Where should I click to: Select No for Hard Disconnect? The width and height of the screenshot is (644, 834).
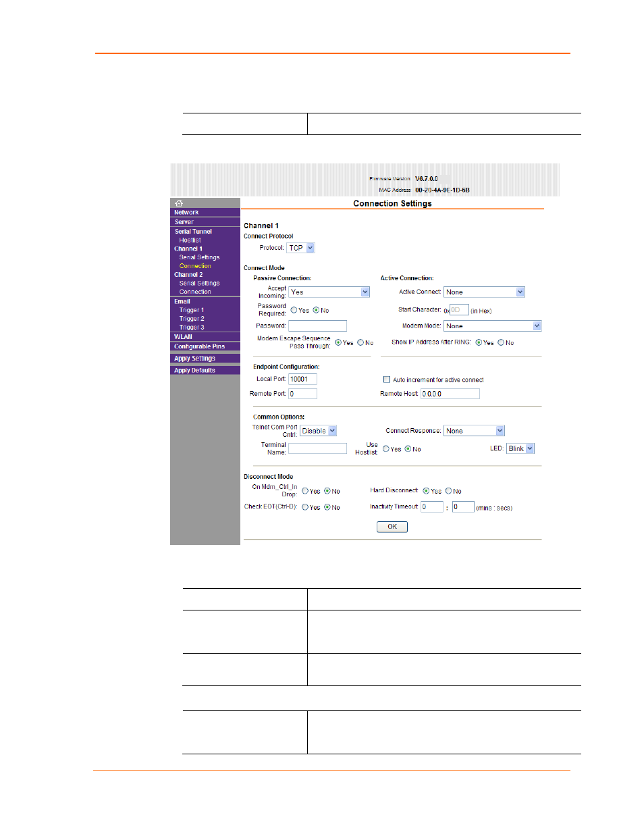tap(449, 491)
